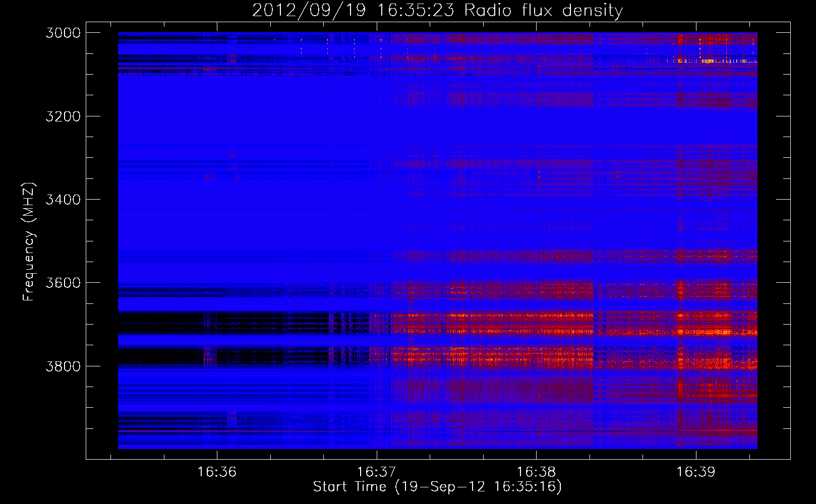Click the 3400 frequency axis label
The image size is (816, 504).
click(63, 200)
